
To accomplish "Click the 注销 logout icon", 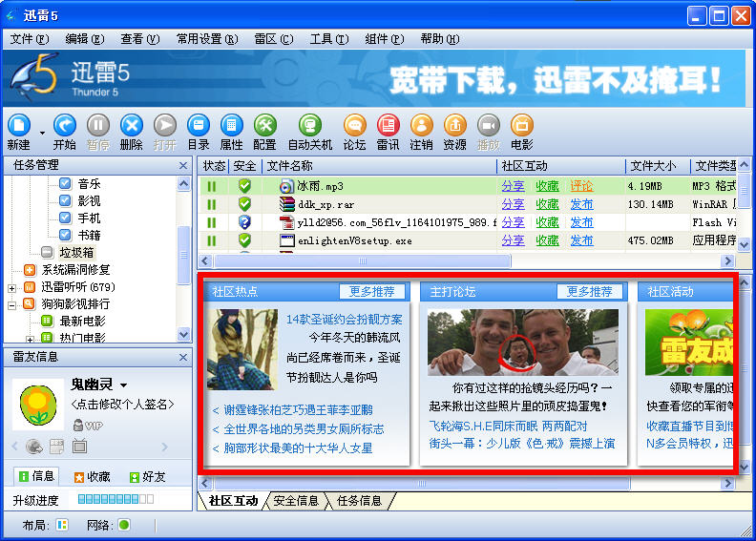I will pyautogui.click(x=421, y=126).
